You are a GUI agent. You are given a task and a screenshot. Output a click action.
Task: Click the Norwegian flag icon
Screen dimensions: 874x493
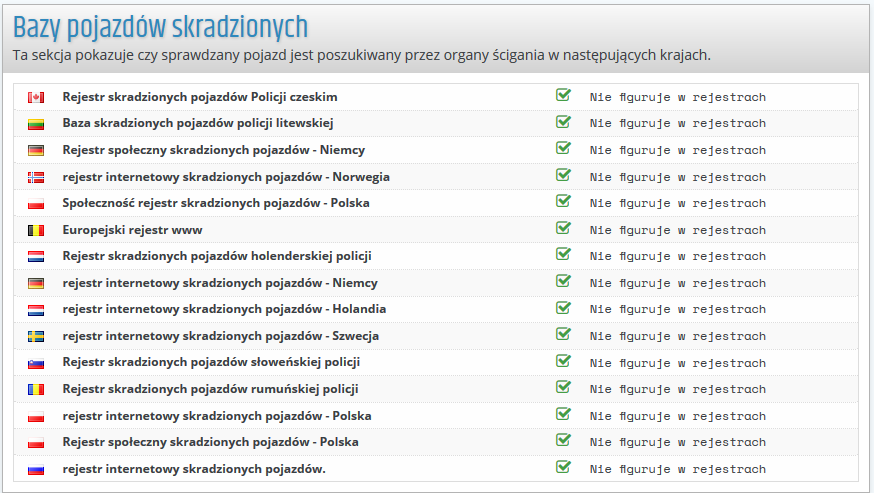[36, 177]
